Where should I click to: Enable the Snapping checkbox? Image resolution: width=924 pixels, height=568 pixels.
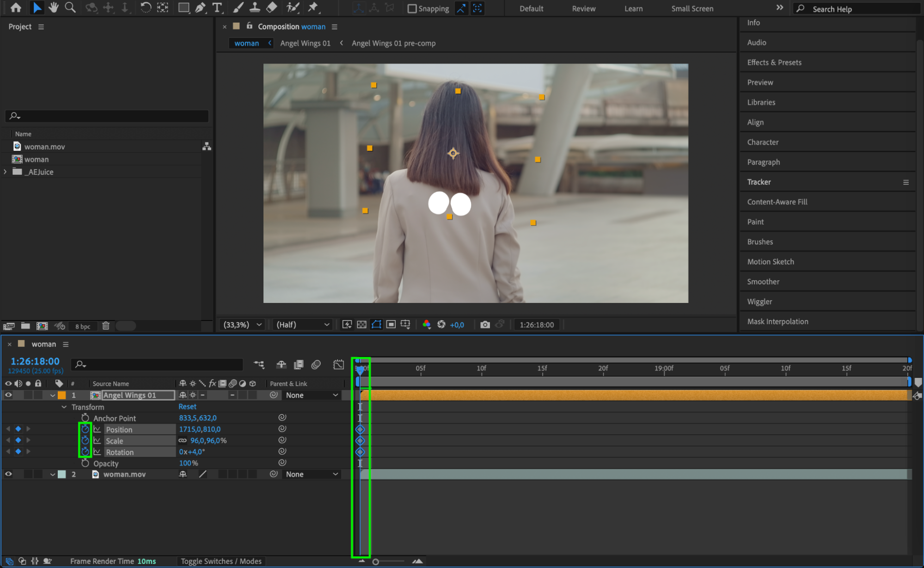(x=412, y=9)
